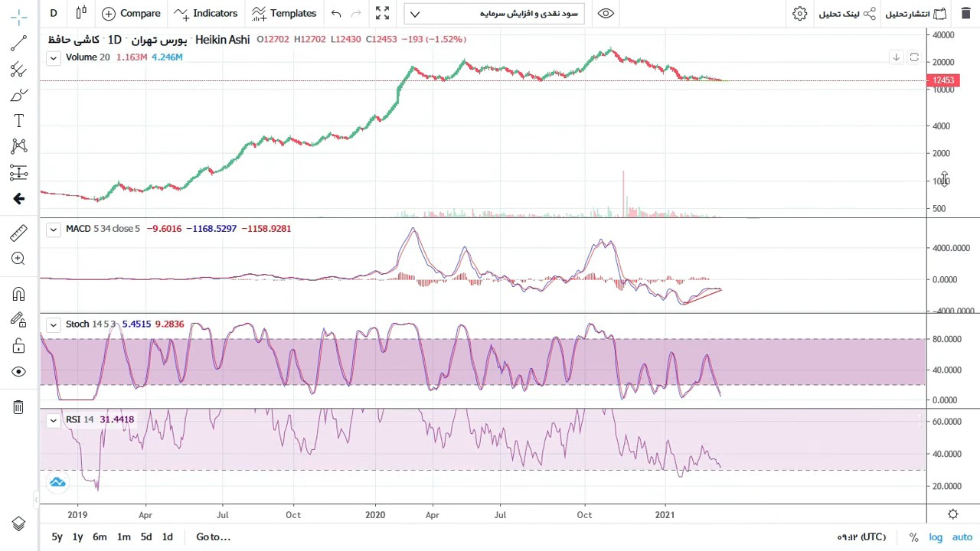Collapse the MACD indicator legend
This screenshot has height=551, width=980.
[53, 229]
